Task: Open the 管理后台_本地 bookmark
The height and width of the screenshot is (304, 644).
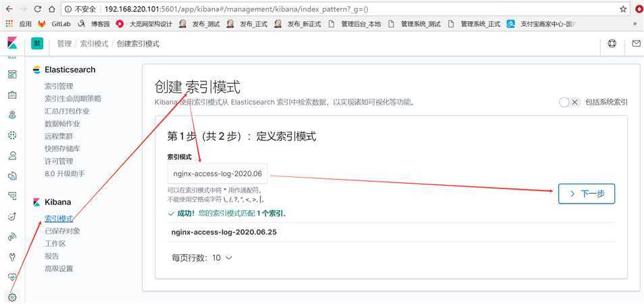Action: 355,24
